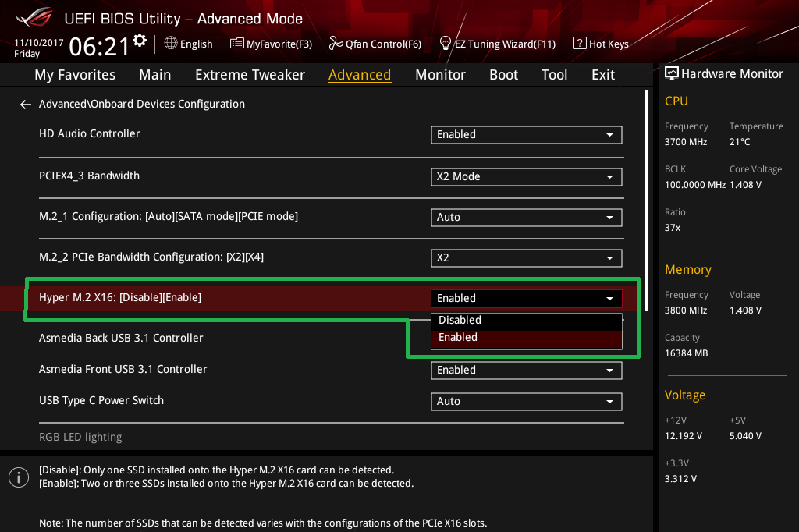Expand the PCIEX4_3 Bandwidth dropdown

(x=527, y=177)
